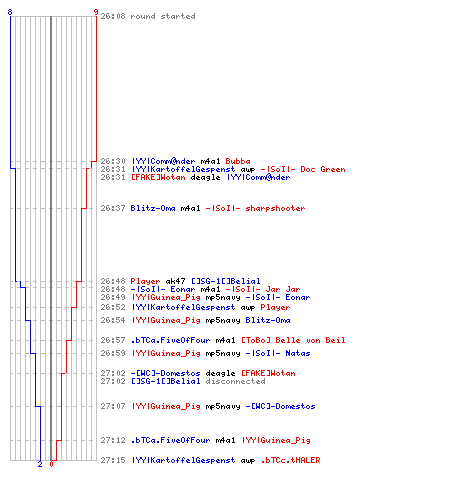Click player name Bubba at 26:30
The height and width of the screenshot is (500, 450).
238,161
